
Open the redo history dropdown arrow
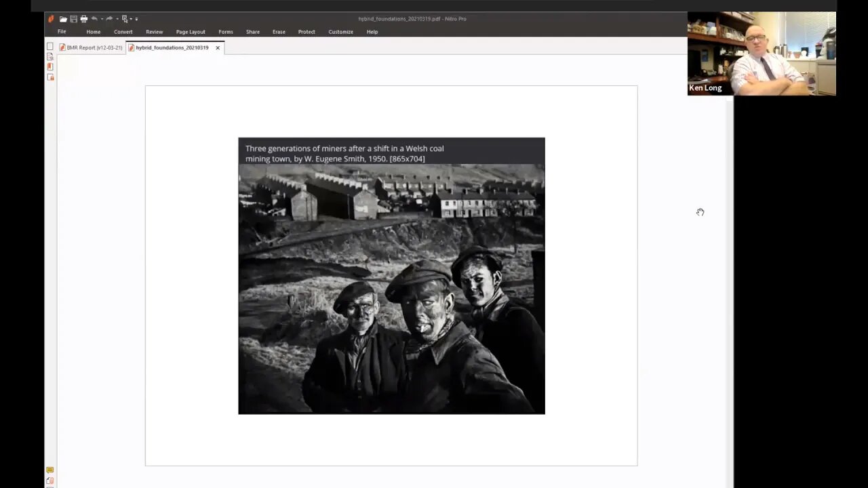117,19
